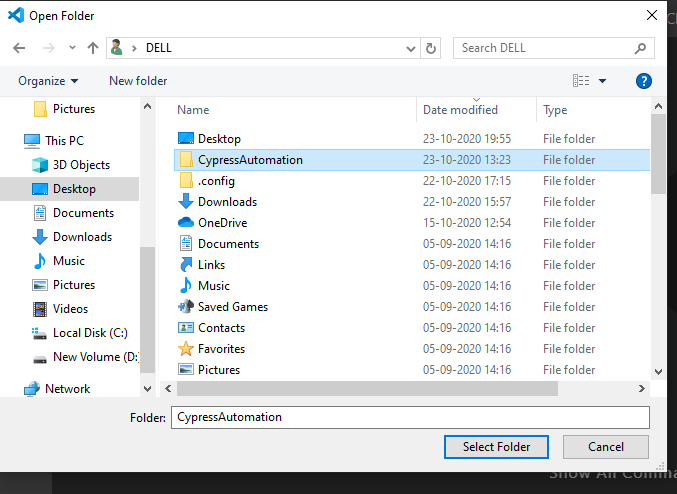Viewport: 677px width, 494px height.
Task: Change view with the view layout icon
Action: click(x=581, y=81)
